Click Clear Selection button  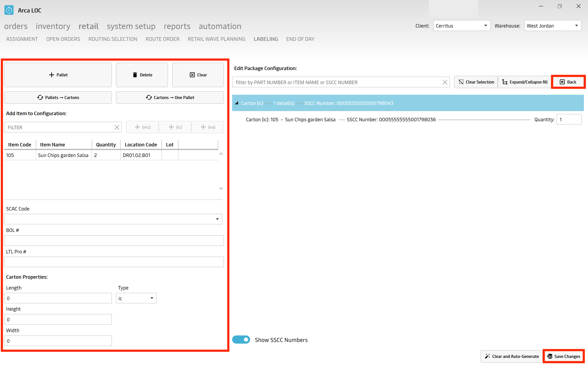pyautogui.click(x=476, y=82)
